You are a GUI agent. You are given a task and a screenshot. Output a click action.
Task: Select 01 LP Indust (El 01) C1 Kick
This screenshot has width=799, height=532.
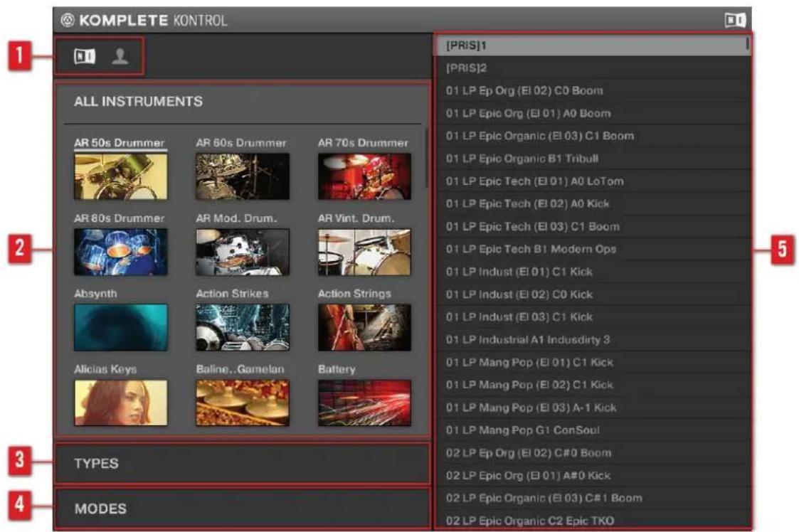[x=593, y=272]
